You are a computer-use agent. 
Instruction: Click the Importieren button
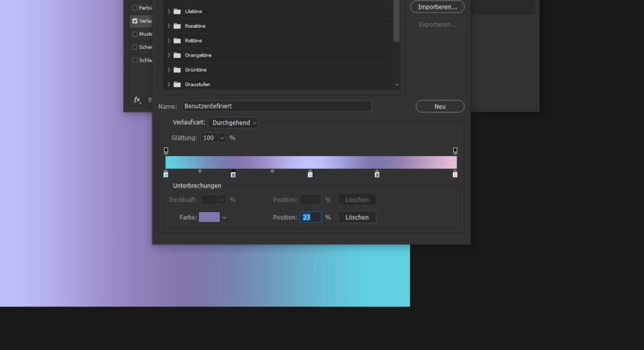click(x=437, y=7)
